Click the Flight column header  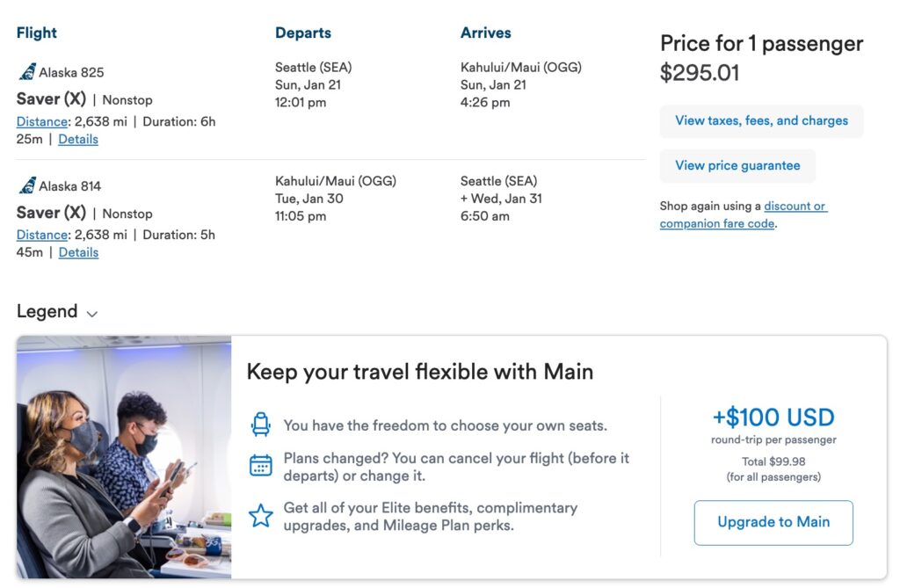[36, 33]
